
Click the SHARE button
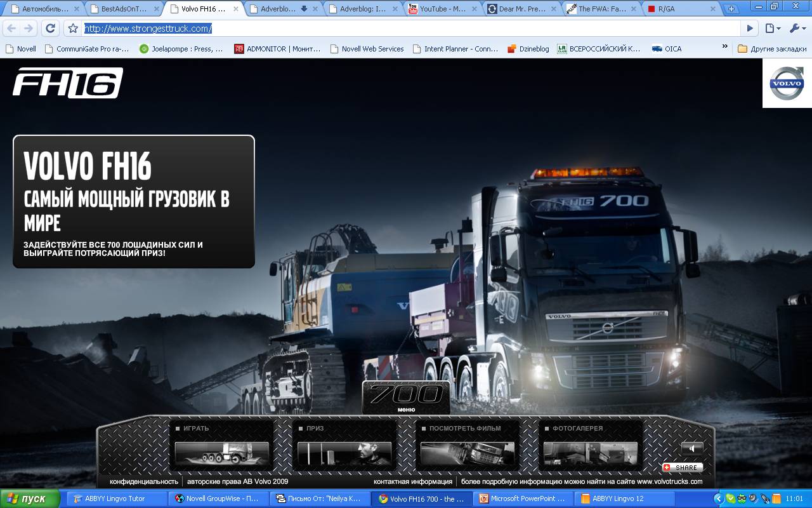pyautogui.click(x=683, y=467)
